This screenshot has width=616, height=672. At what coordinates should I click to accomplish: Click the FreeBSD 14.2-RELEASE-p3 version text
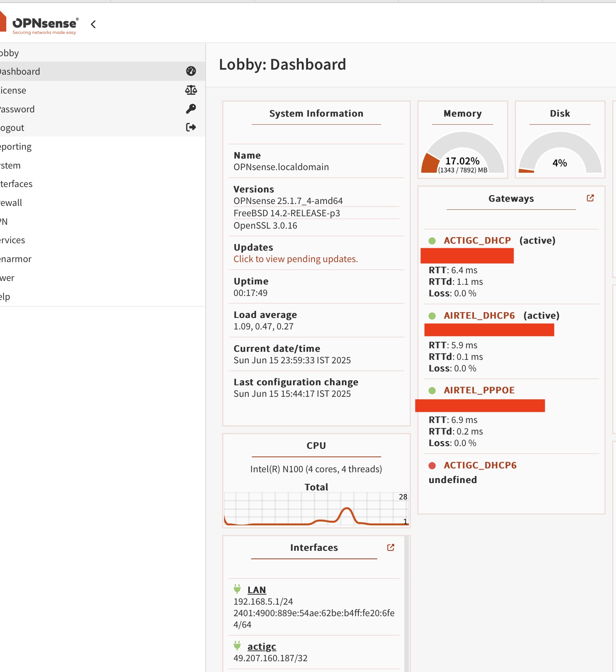click(x=287, y=213)
